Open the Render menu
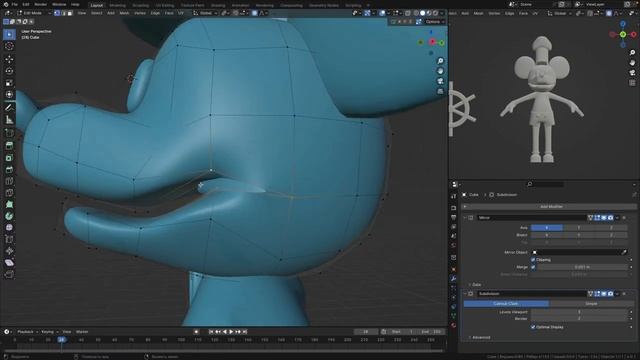 (40, 4)
